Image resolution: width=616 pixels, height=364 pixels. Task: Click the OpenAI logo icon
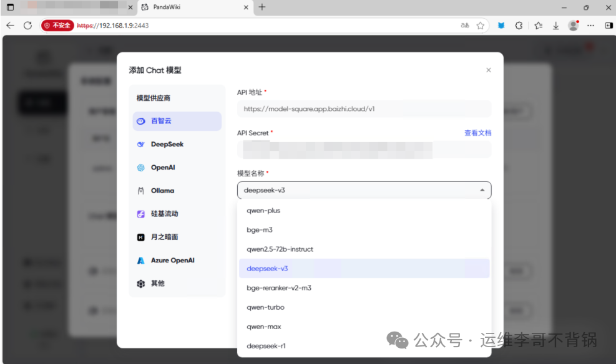[140, 168]
